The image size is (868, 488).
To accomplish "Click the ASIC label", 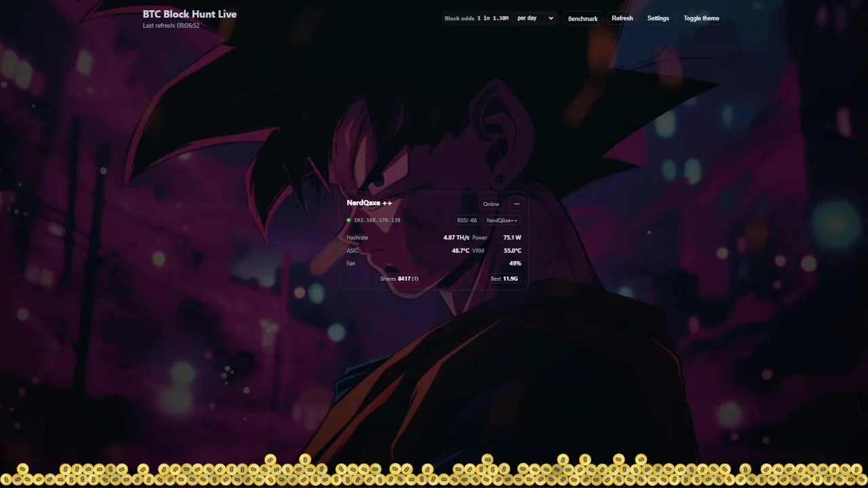I will [x=352, y=251].
